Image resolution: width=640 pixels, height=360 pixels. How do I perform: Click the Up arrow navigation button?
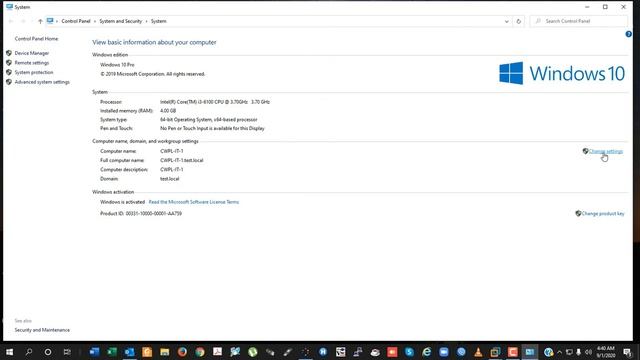pyautogui.click(x=40, y=21)
